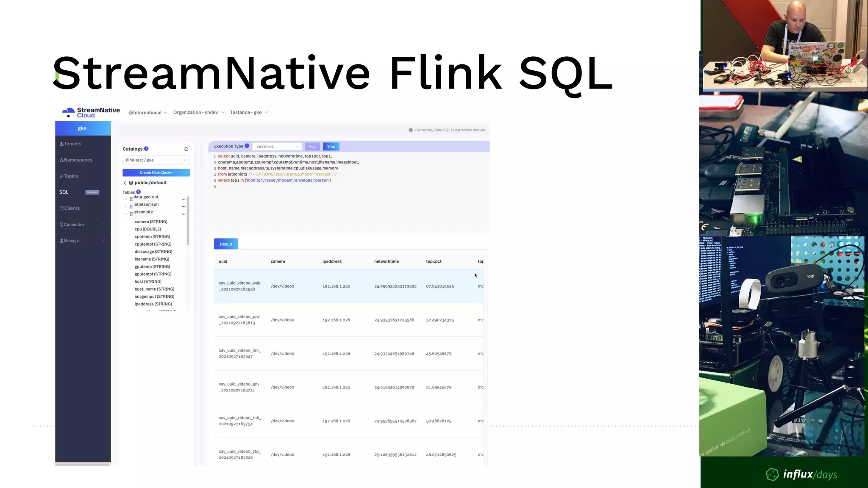Click the Topics sidebar icon
This screenshot has height=488, width=868.
(61, 176)
